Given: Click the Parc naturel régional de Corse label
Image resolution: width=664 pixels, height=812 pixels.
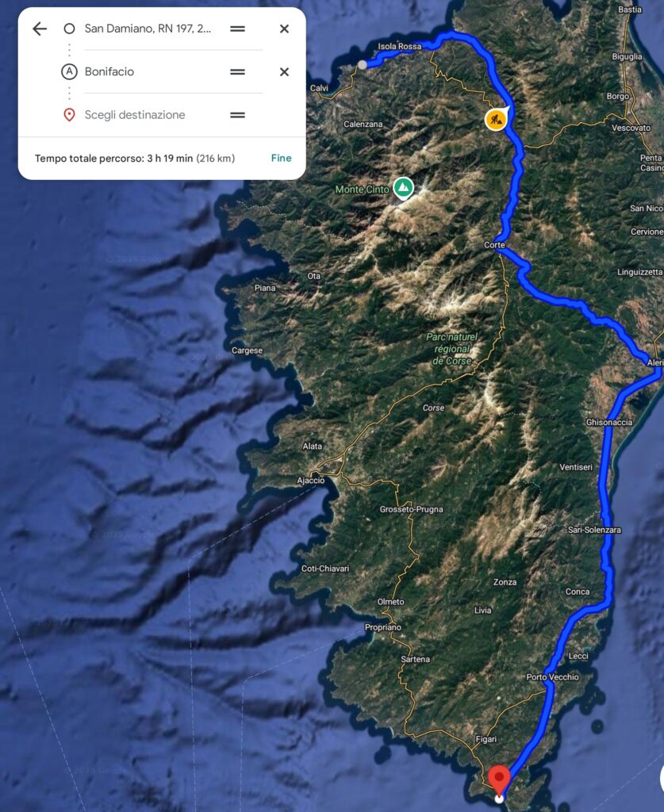Looking at the screenshot, I should (452, 349).
